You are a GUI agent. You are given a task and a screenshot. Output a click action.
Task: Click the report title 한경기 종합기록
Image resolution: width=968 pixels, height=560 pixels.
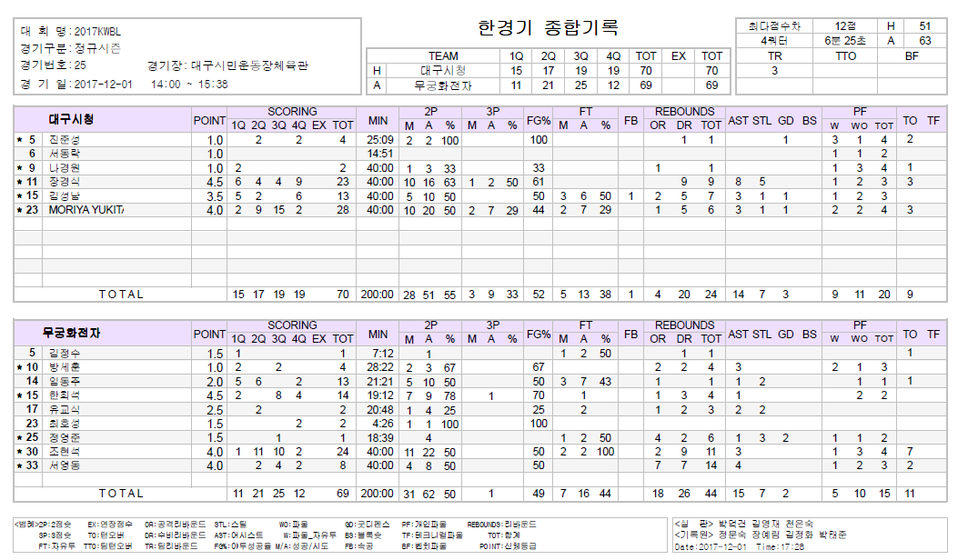pyautogui.click(x=548, y=28)
